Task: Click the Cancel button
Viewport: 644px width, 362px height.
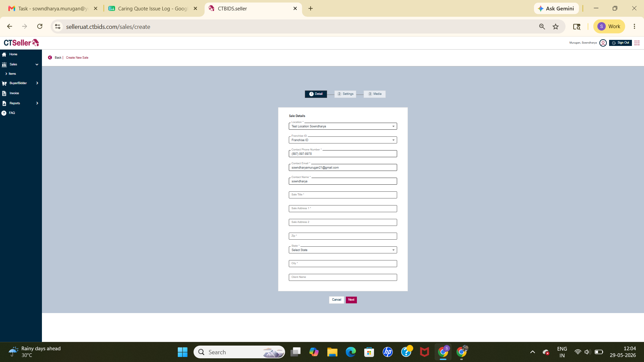Action: tap(336, 300)
